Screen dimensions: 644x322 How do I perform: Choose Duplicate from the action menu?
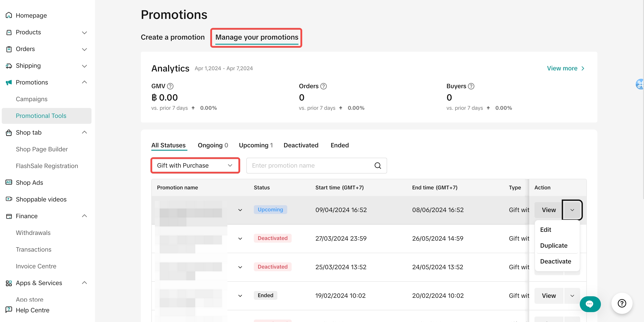click(x=554, y=245)
